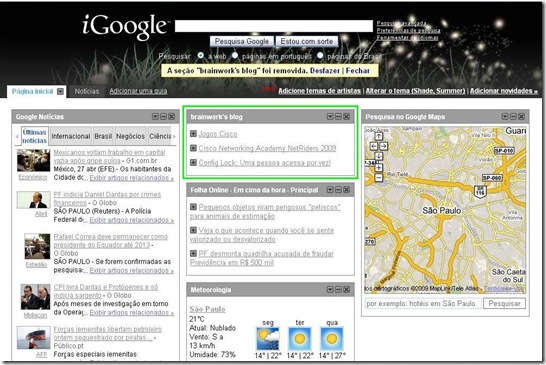Viewport: 546px width, 365px height.
Task: Select the Negócios news tab
Action: [130, 136]
